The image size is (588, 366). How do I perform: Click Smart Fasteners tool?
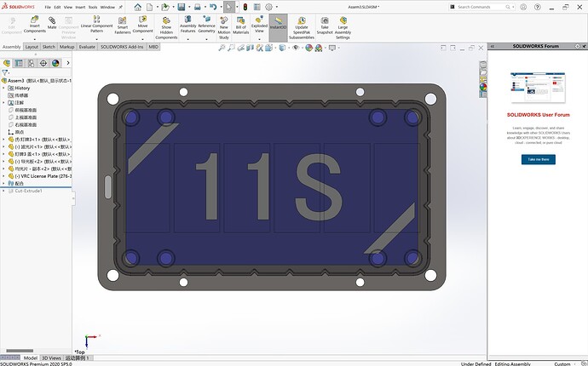pos(123,26)
